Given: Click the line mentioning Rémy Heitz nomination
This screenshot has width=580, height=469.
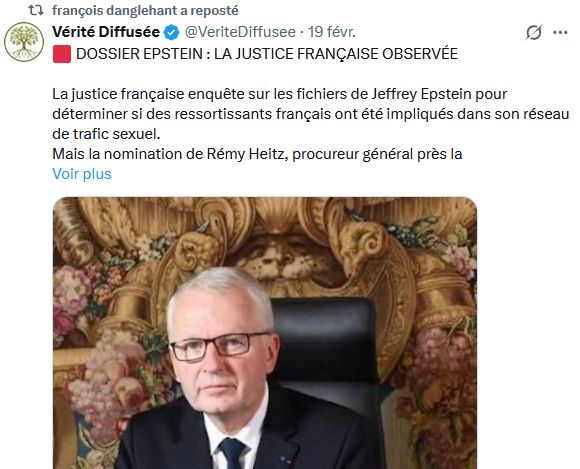Looking at the screenshot, I should [257, 154].
